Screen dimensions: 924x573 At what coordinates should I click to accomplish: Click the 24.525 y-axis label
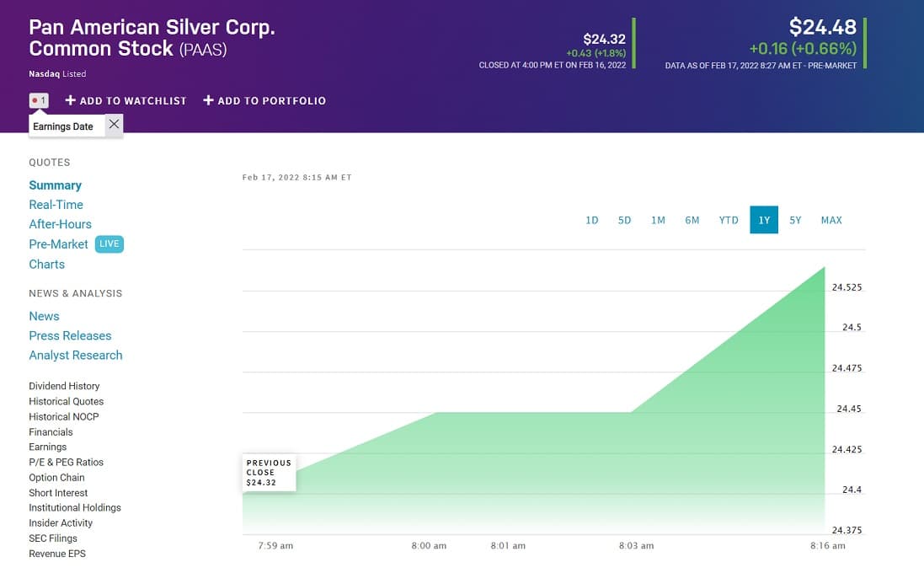click(847, 287)
